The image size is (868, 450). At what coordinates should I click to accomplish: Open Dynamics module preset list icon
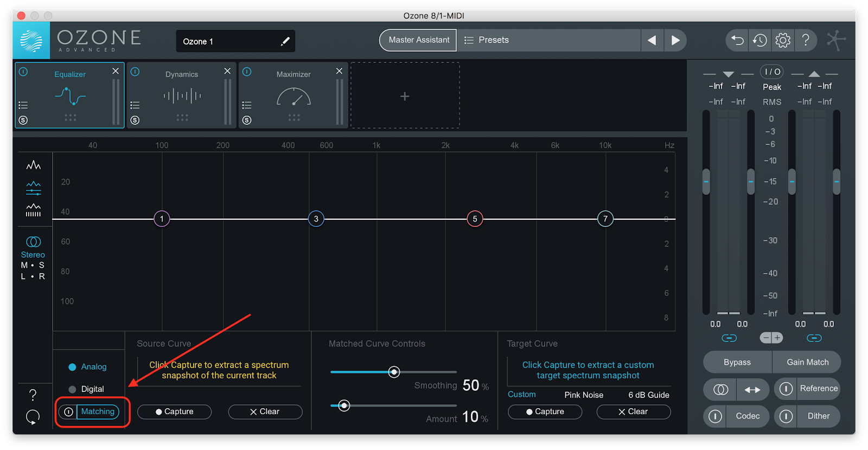[x=135, y=105]
